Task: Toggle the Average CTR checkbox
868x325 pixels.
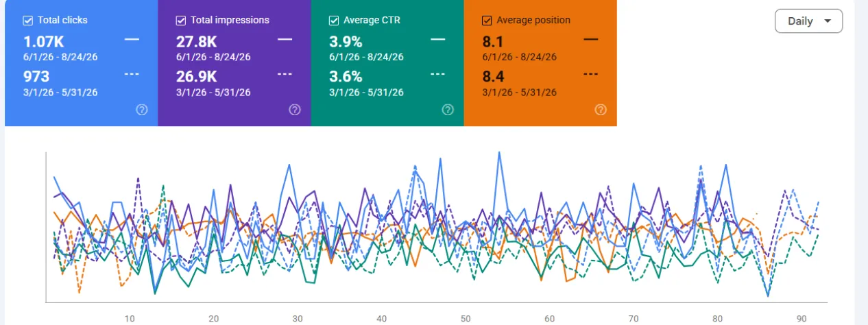Action: click(334, 20)
